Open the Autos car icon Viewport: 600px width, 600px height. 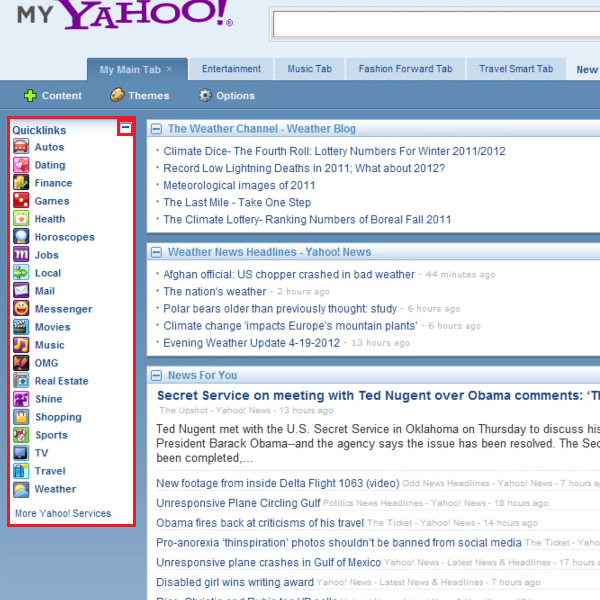(x=21, y=147)
